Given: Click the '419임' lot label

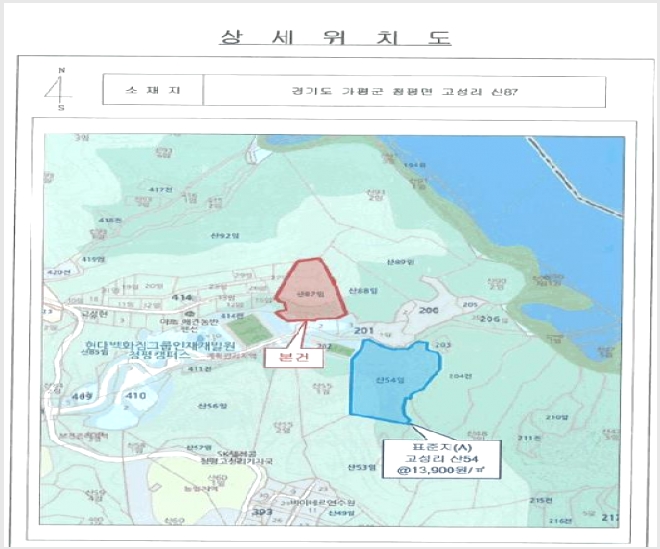Looking at the screenshot, I should pos(93,259).
